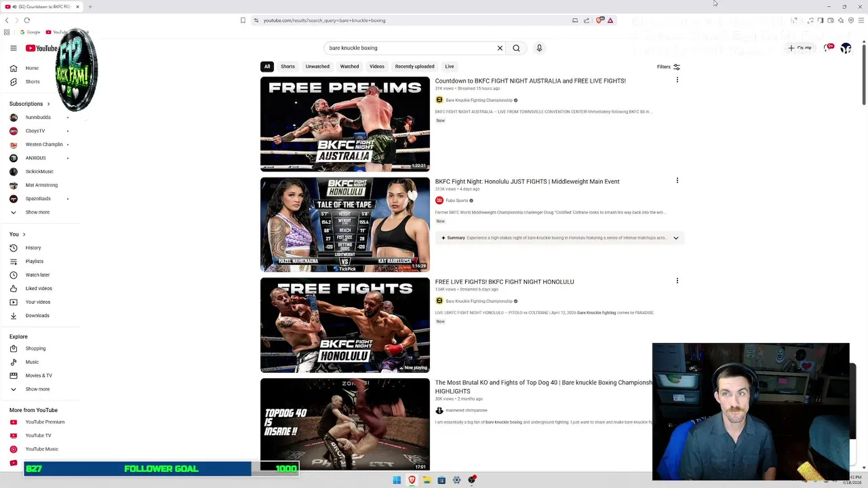Open more actions for Countdown to BKFC video
The width and height of the screenshot is (868, 488).
click(x=677, y=80)
